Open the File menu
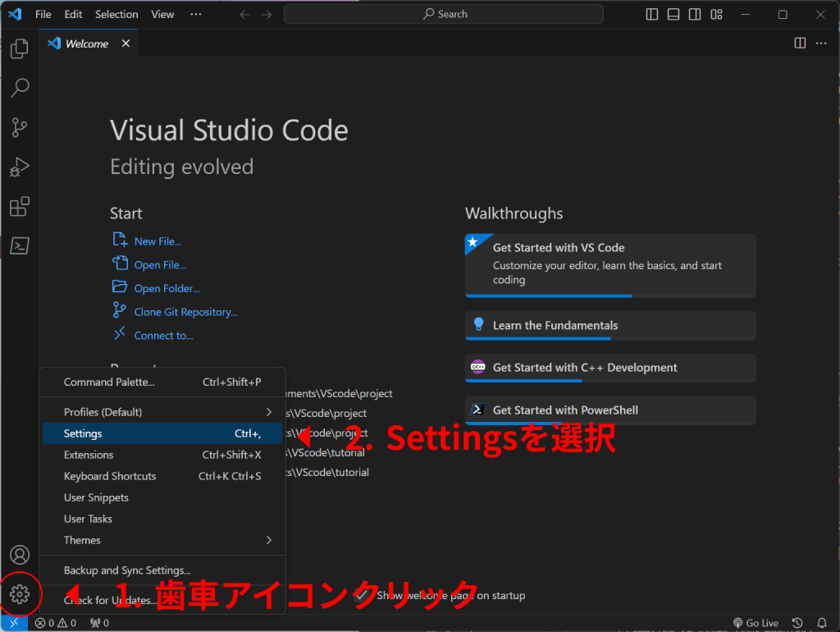Screen dimensions: 840x632 click(x=43, y=15)
